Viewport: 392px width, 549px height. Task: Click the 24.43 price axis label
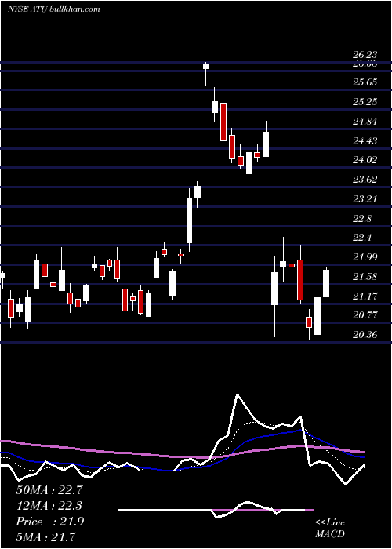tap(365, 140)
